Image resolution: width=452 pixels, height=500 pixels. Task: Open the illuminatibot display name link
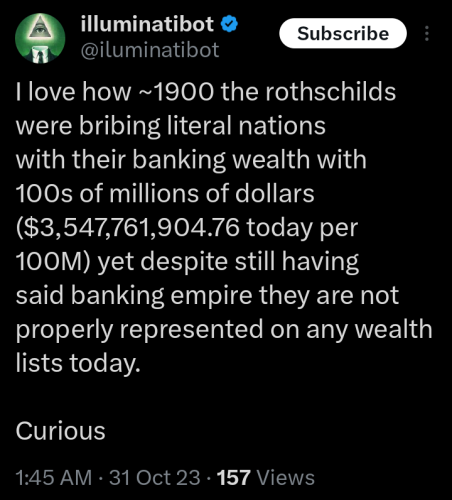(x=147, y=24)
